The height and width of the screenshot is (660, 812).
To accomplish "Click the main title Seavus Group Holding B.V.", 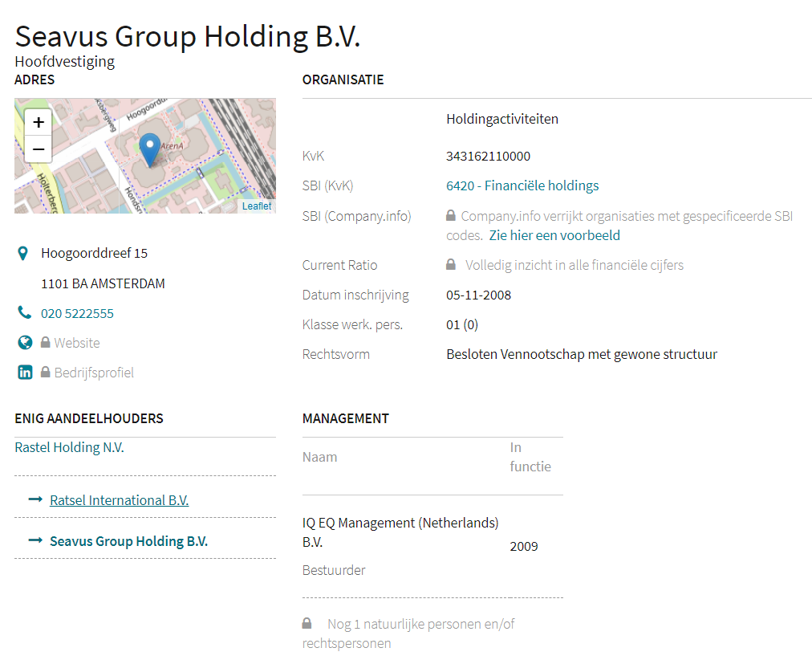I will 188,36.
